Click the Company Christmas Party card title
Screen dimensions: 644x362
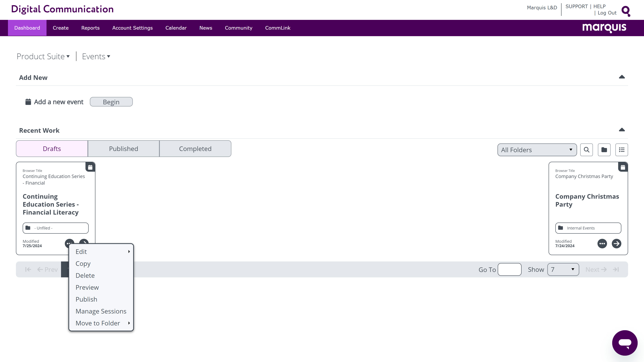coord(587,200)
